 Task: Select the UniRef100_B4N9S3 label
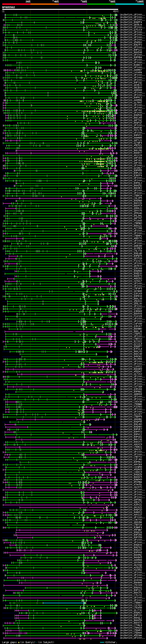pyautogui.click(x=131, y=512)
